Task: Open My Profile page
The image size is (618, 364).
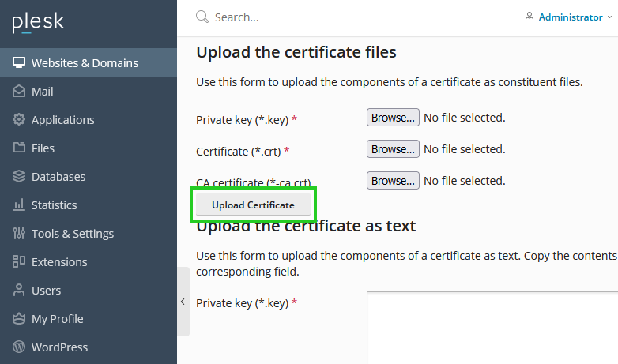Action: (89, 318)
